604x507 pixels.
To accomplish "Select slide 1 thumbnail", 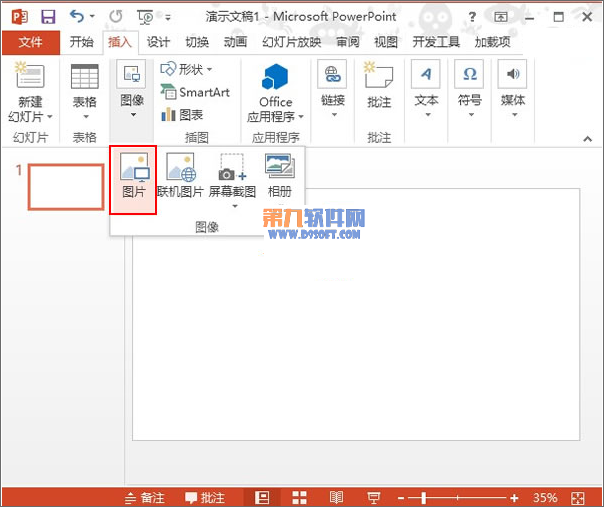I will click(65, 187).
